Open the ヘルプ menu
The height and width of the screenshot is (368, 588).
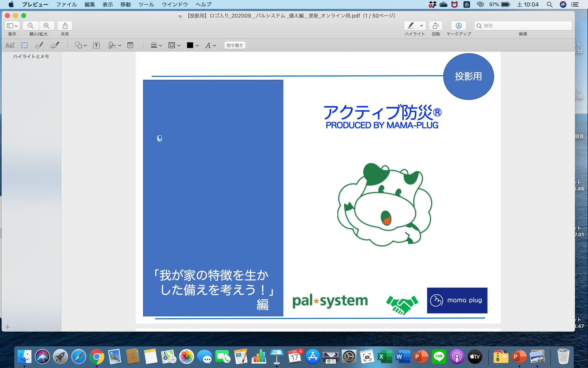pos(203,5)
